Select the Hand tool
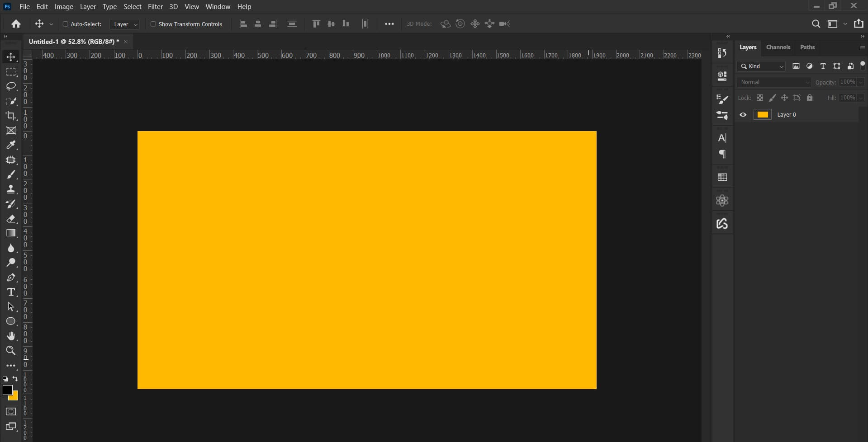Image resolution: width=868 pixels, height=442 pixels. click(x=11, y=336)
